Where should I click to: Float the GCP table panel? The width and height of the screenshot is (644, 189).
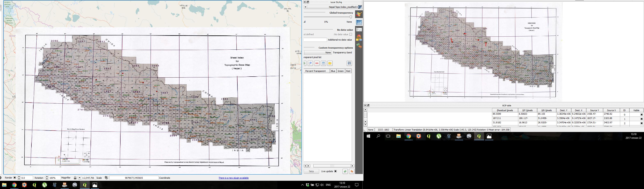368,106
